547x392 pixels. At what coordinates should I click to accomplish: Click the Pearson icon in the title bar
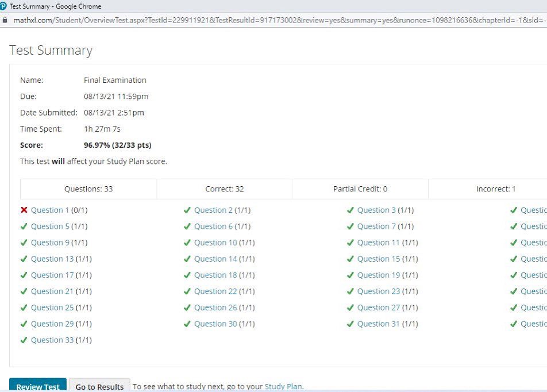point(3,6)
